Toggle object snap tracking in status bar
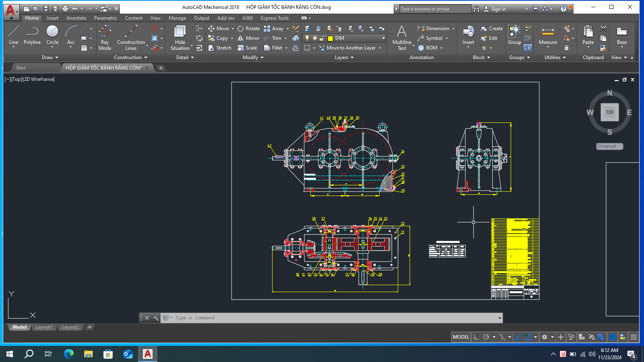The image size is (644, 362). click(518, 337)
